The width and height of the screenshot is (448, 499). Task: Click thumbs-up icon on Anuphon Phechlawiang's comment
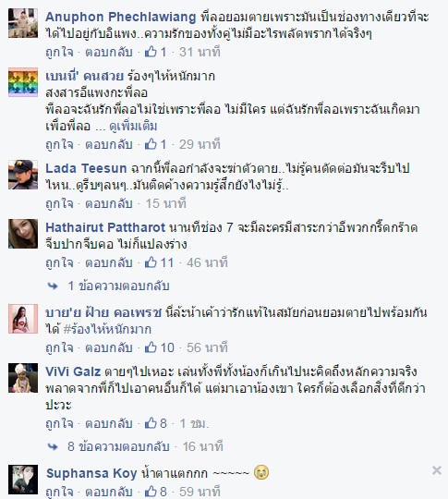(151, 52)
